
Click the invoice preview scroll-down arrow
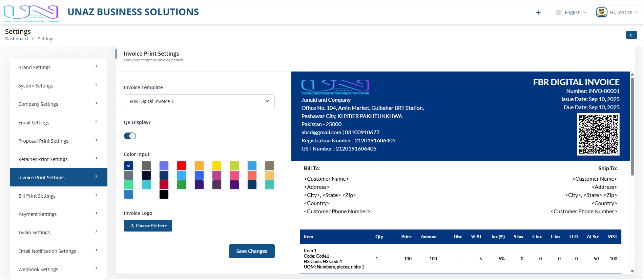click(632, 271)
